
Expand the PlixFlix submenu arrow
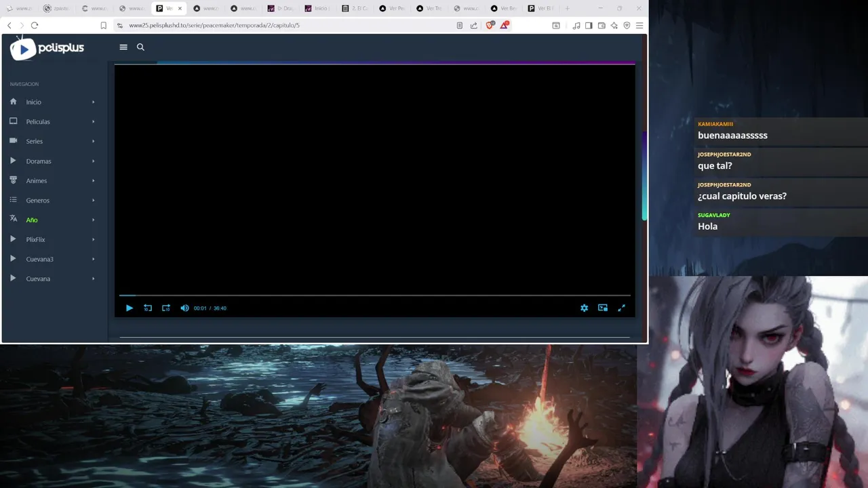[x=94, y=239]
